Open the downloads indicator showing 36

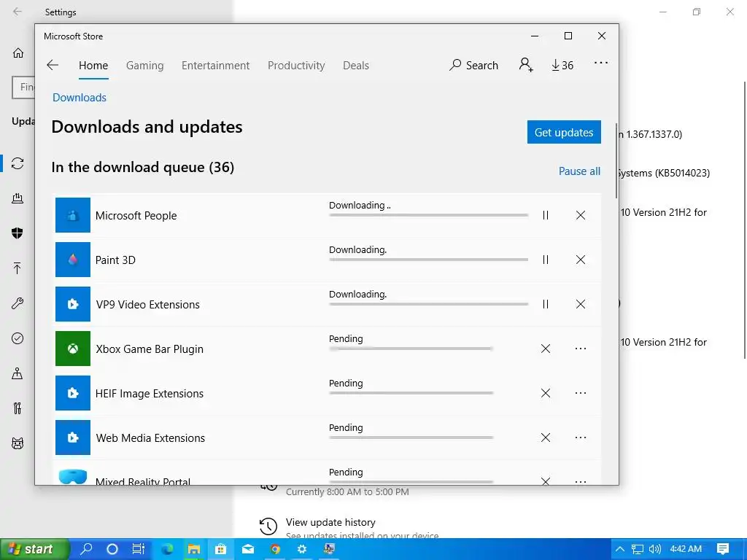(x=562, y=65)
